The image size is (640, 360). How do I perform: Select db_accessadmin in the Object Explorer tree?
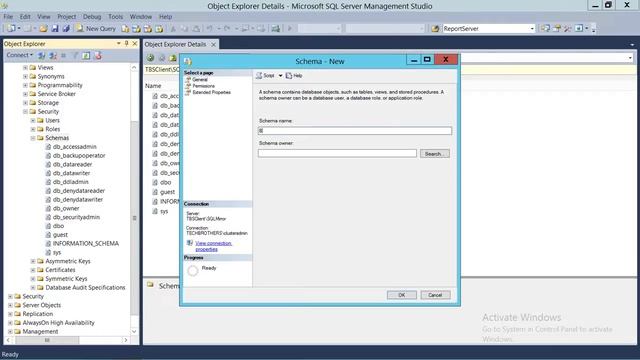coord(74,147)
